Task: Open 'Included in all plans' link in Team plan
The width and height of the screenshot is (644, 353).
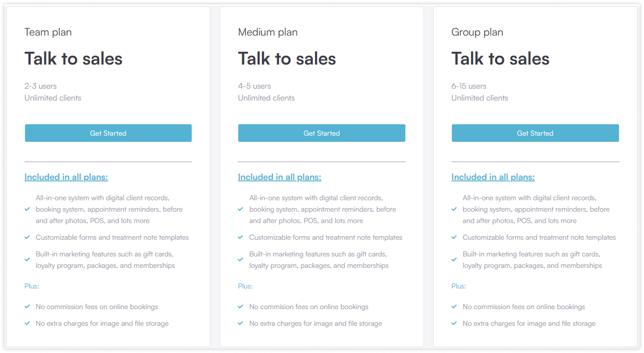Action: (x=66, y=177)
